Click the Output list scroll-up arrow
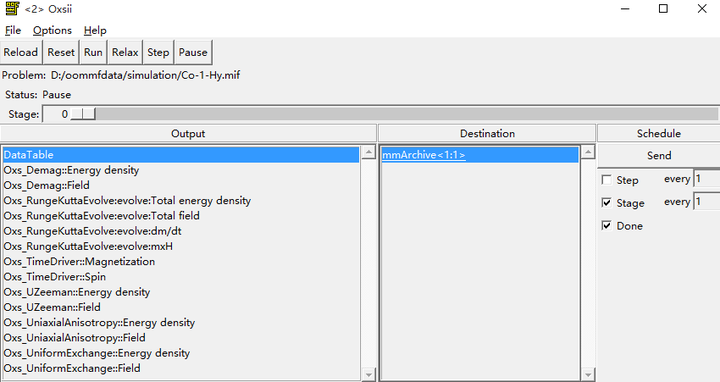Image resolution: width=720 pixels, height=382 pixels. click(368, 153)
